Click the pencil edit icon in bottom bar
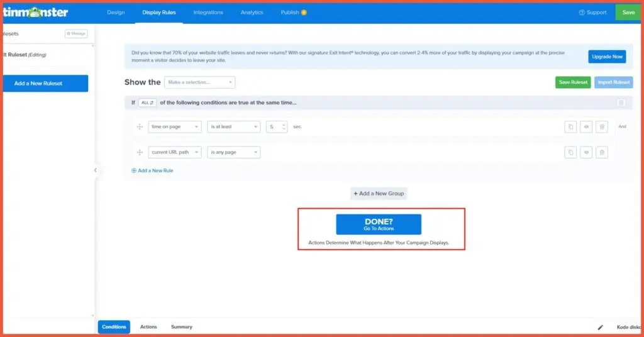 pyautogui.click(x=600, y=327)
